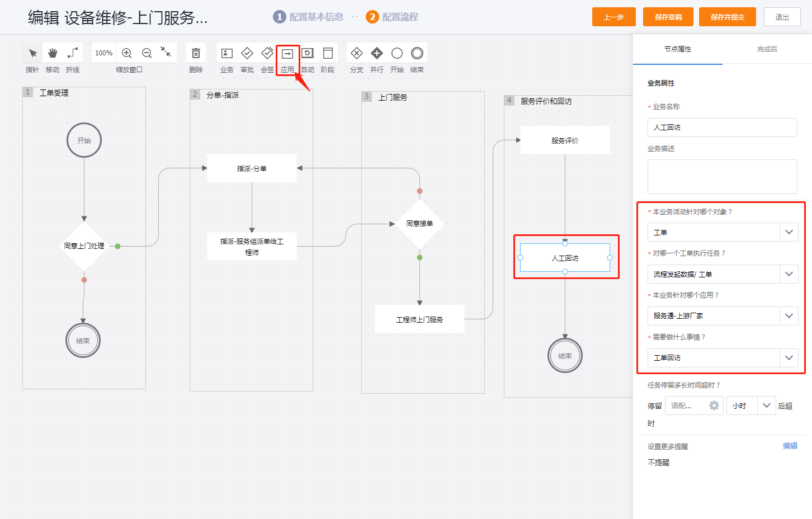The height and width of the screenshot is (519, 812).
Task: Click the fit-to-window shrink icon
Action: tap(166, 52)
